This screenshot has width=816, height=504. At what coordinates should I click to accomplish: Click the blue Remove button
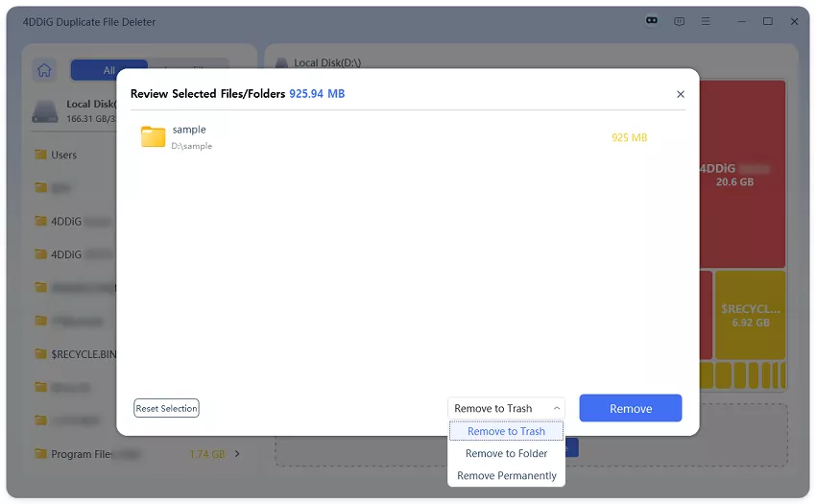[x=630, y=408]
